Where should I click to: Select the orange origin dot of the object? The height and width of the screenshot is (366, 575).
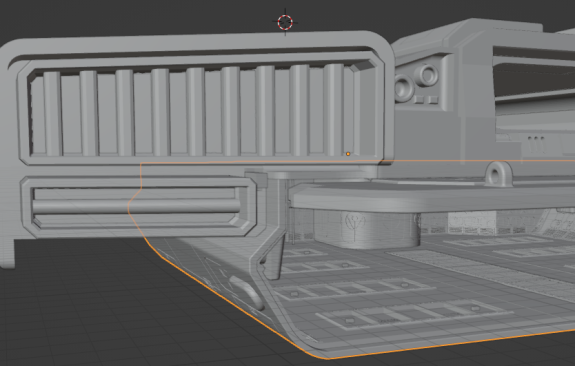(x=348, y=154)
